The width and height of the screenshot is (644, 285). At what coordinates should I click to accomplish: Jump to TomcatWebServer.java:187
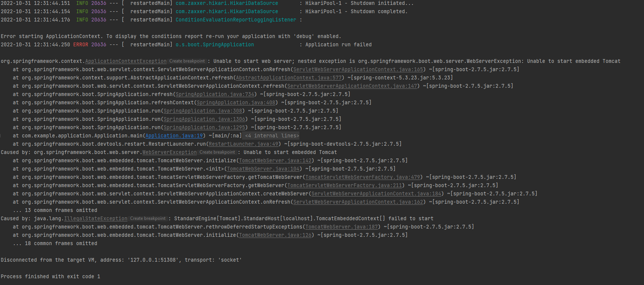[341, 227]
